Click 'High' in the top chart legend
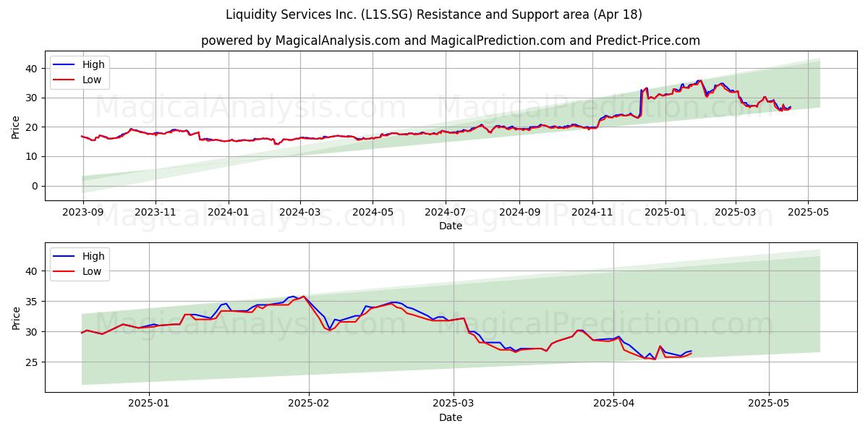The width and height of the screenshot is (868, 434). [x=93, y=64]
